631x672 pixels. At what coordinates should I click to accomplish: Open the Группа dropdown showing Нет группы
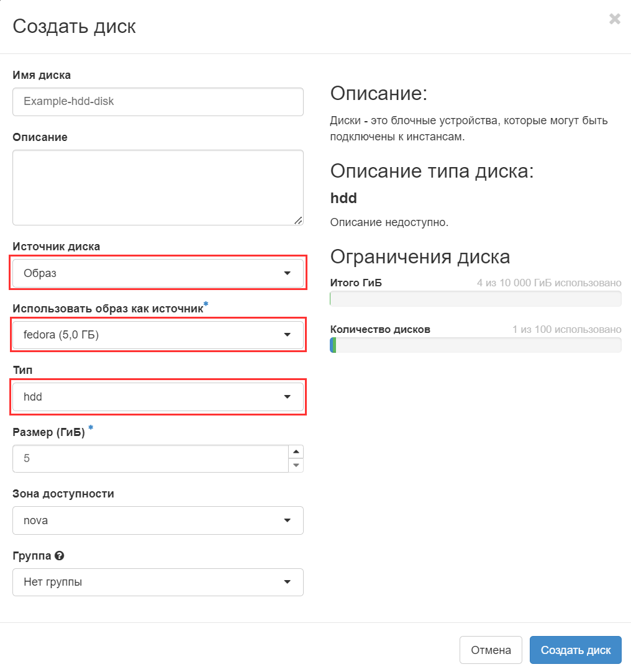pos(158,583)
